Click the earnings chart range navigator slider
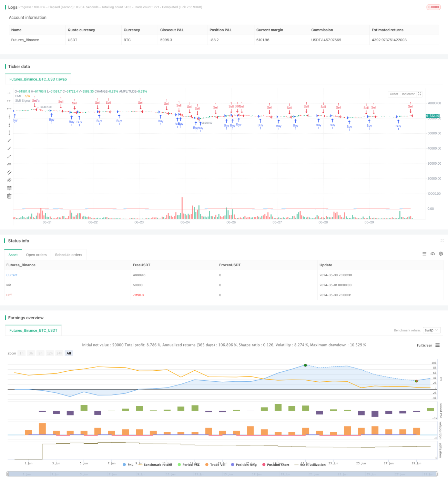This screenshot has width=448, height=484. tap(222, 474)
